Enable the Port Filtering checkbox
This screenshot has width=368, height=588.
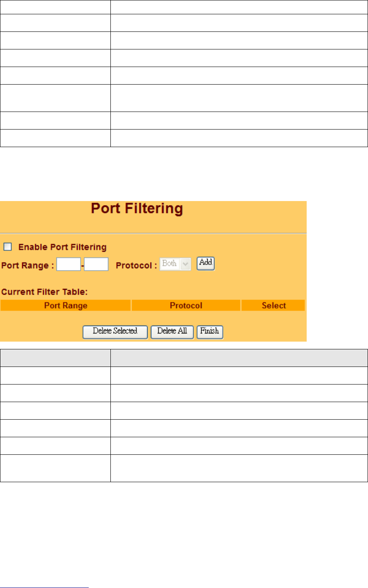(x=8, y=247)
